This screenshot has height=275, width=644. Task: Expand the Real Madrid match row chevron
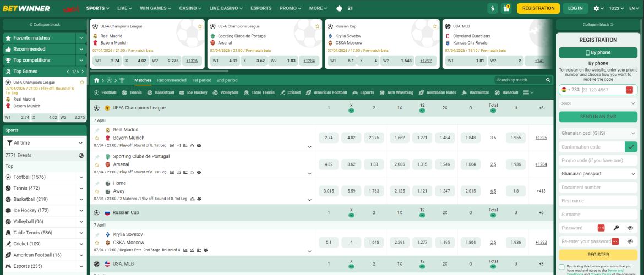(x=310, y=146)
